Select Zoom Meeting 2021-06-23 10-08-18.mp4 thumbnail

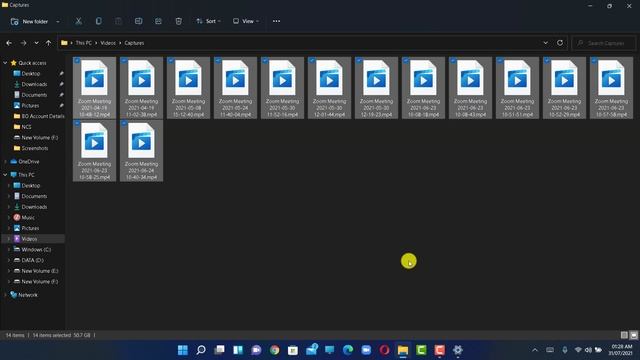tap(423, 88)
